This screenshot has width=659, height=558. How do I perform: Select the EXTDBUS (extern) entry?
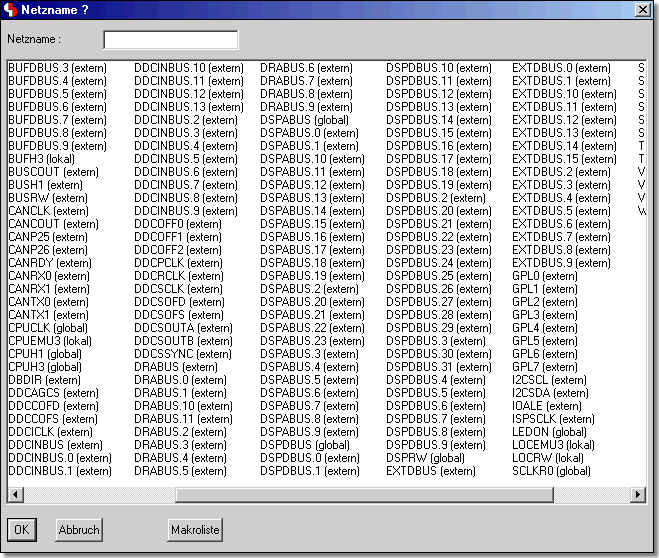(x=431, y=471)
